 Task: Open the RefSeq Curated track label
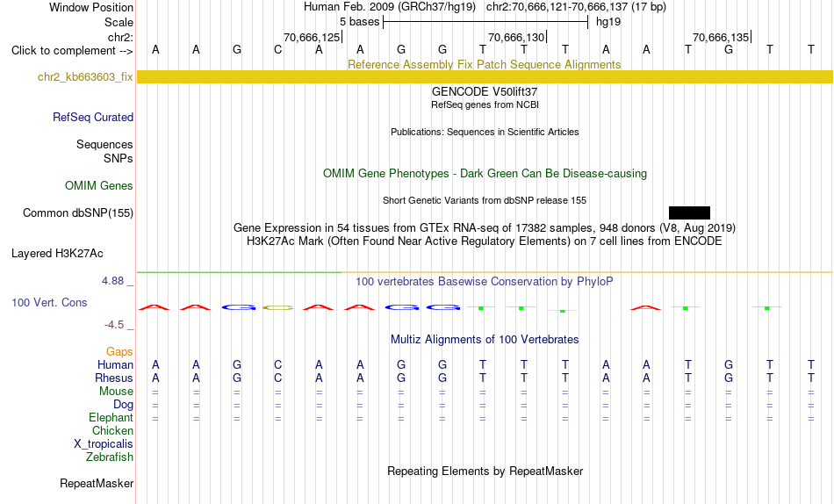pyautogui.click(x=93, y=117)
